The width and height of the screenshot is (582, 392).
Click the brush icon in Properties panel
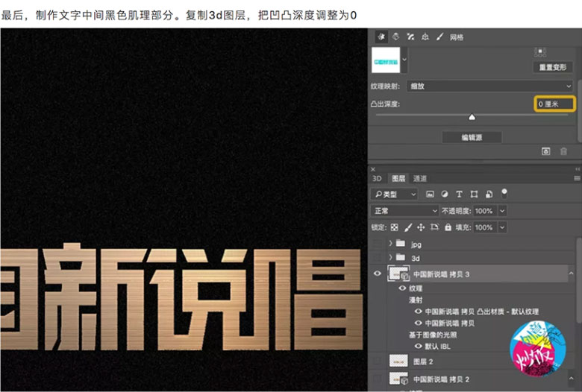(439, 37)
